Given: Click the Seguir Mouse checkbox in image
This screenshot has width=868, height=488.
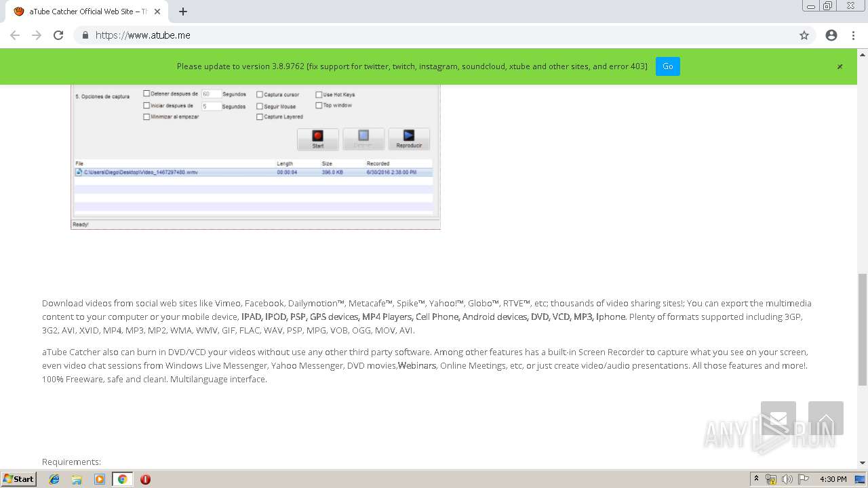Looking at the screenshot, I should pyautogui.click(x=260, y=106).
